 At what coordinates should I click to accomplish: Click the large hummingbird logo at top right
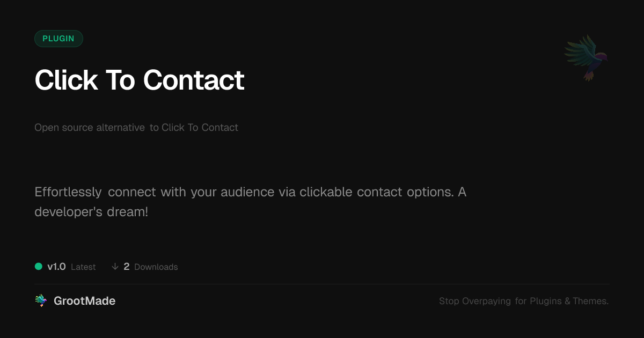point(586,57)
